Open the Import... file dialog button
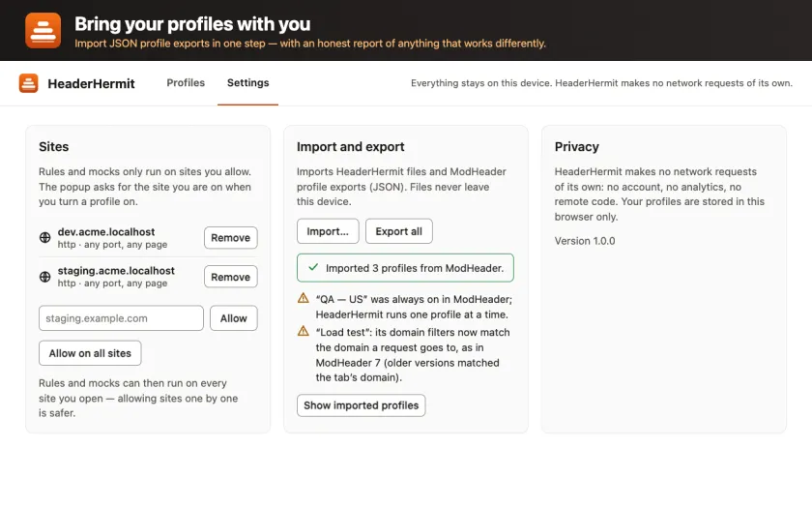 328,231
